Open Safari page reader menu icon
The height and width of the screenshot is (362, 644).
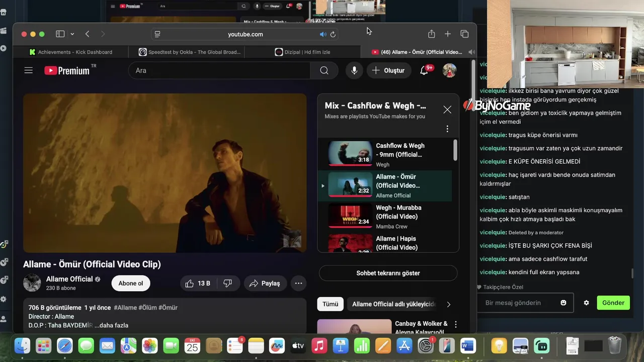pyautogui.click(x=157, y=34)
